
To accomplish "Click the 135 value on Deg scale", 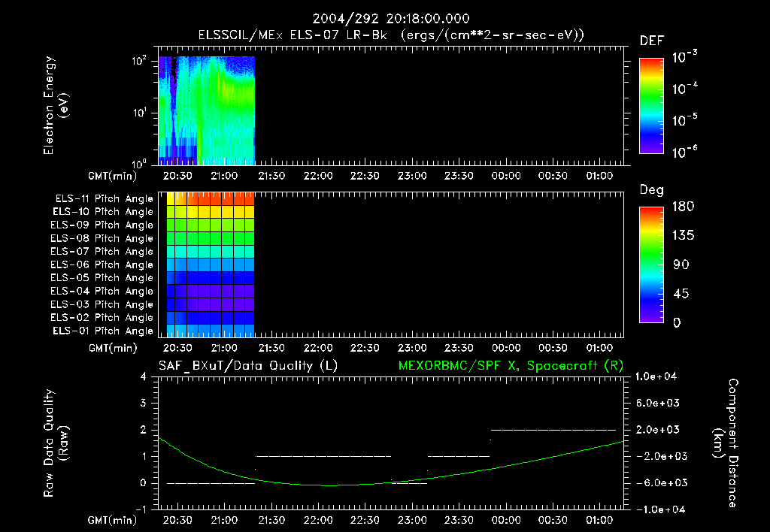I will pos(683,235).
